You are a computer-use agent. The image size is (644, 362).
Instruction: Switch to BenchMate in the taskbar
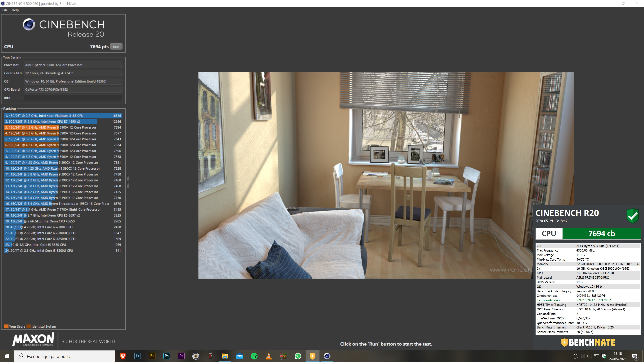click(x=312, y=356)
